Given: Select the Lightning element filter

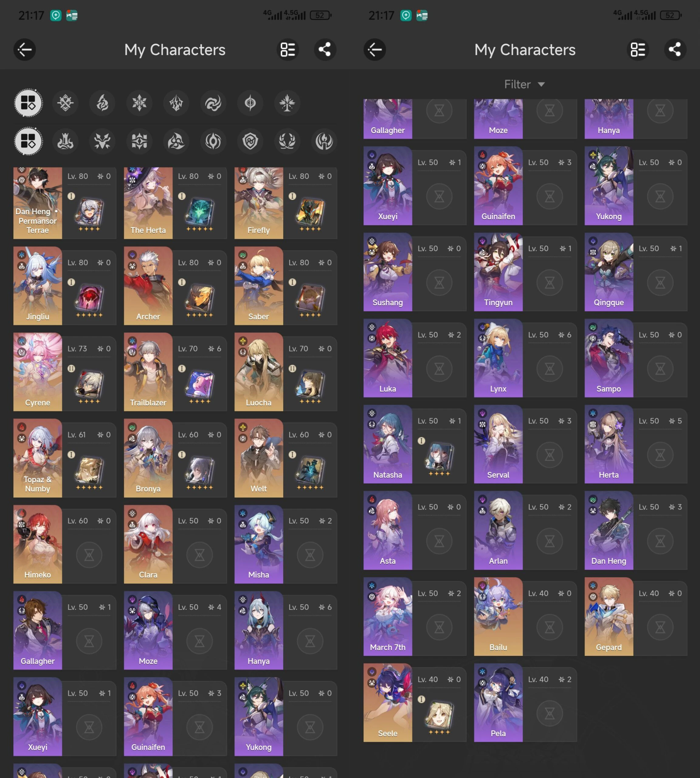Looking at the screenshot, I should [176, 103].
